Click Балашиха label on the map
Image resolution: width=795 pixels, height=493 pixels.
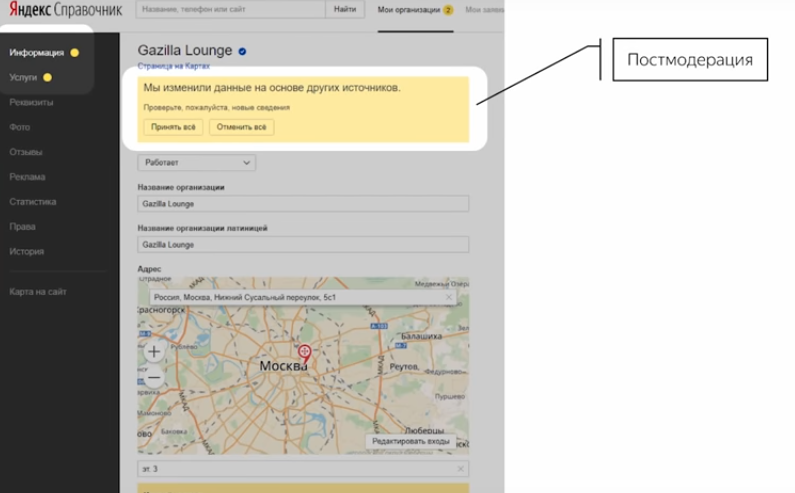click(421, 336)
